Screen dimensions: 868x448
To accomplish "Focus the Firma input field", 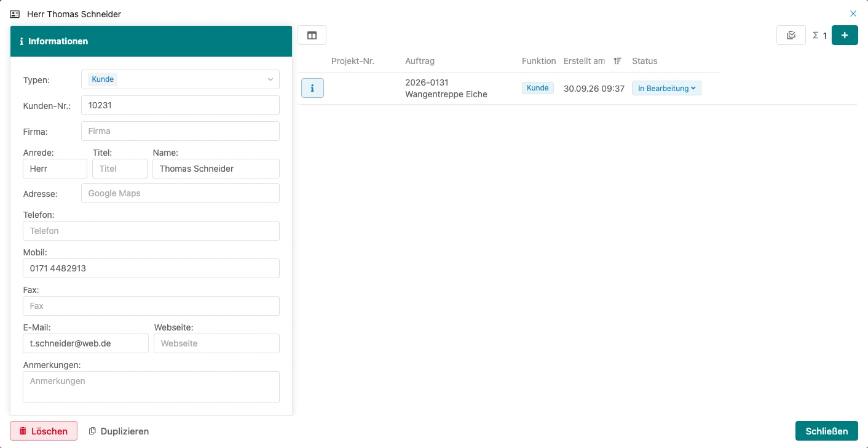I will [180, 131].
